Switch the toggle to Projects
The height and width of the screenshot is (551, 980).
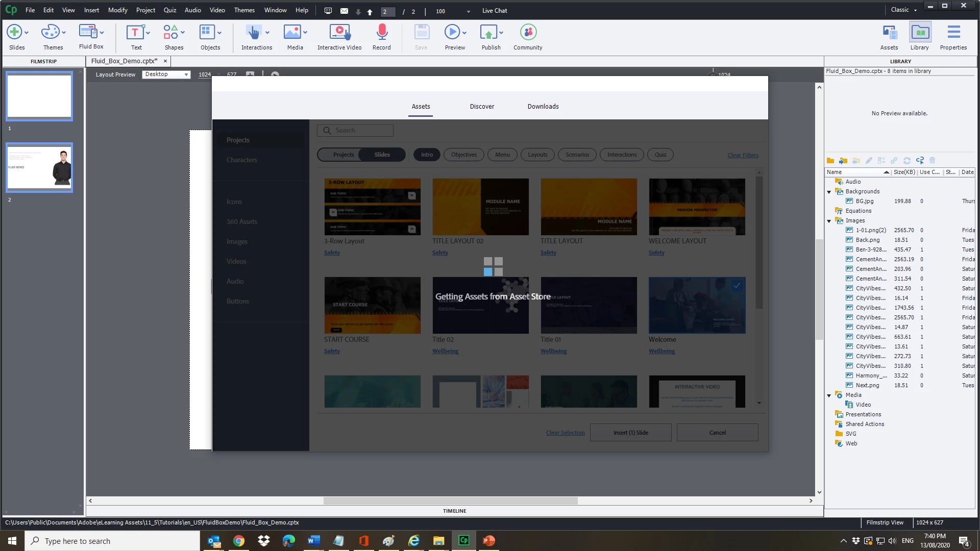point(343,155)
